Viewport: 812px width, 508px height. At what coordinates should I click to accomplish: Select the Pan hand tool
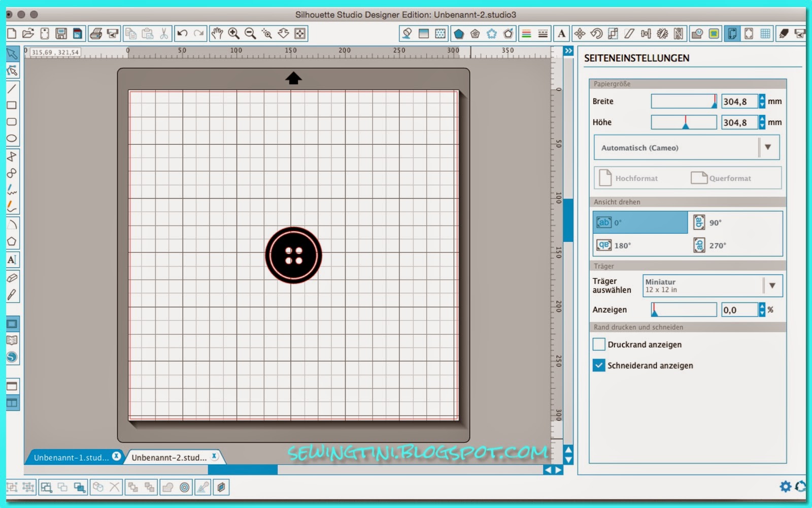[217, 34]
